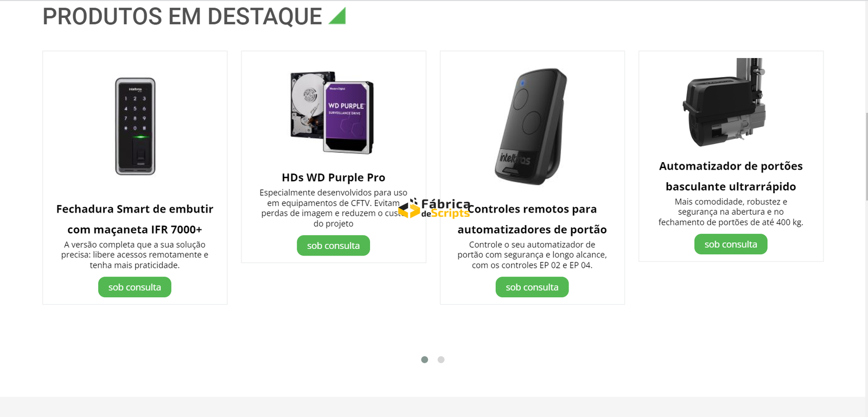The width and height of the screenshot is (868, 417).
Task: Open the HDs WD Purple Pro title
Action: click(x=334, y=177)
